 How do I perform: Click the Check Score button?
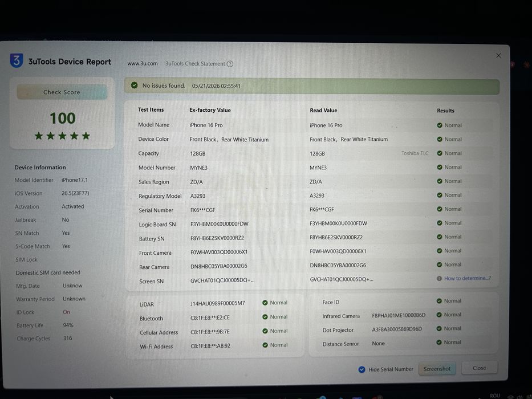pyautogui.click(x=62, y=92)
